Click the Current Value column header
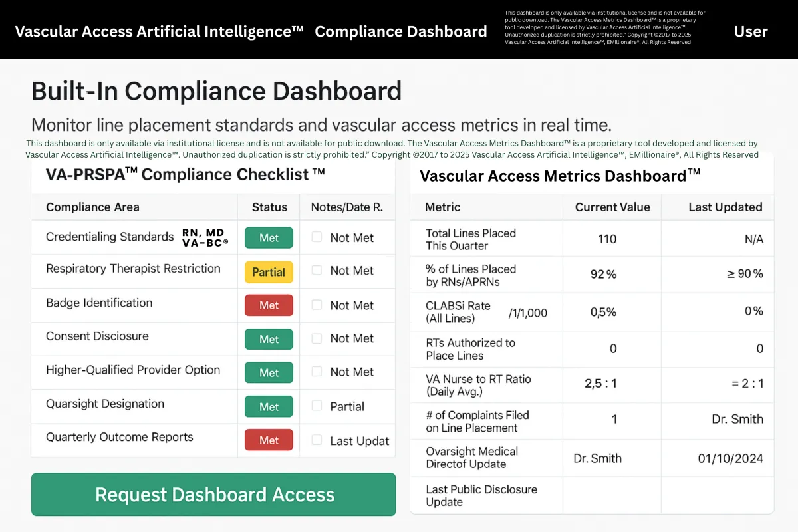Image resolution: width=798 pixels, height=532 pixels. click(x=612, y=207)
